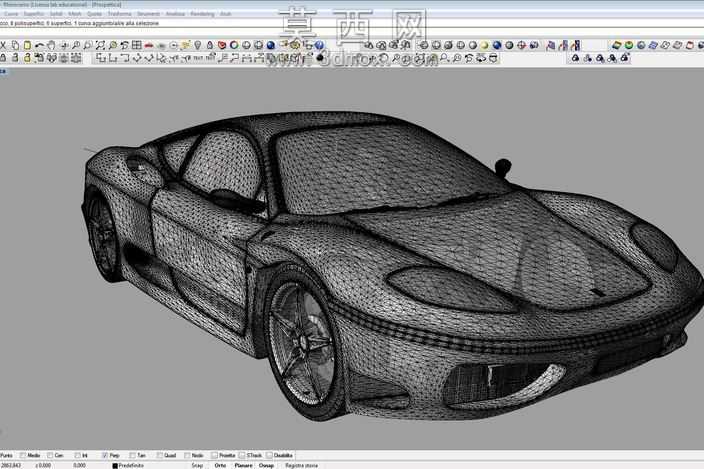Click the red layers icon
Viewport: 704px width, 469px height.
point(222,45)
